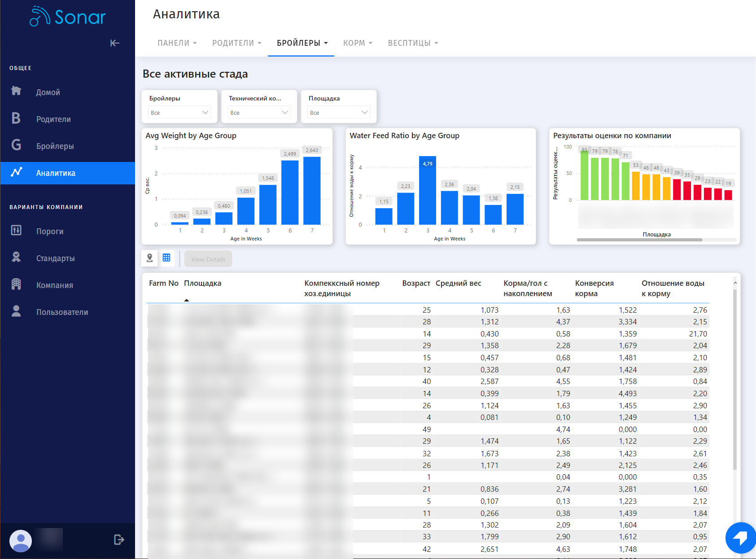Screen dimensions: 756x559
Task: Click the View Details button
Action: (x=208, y=259)
